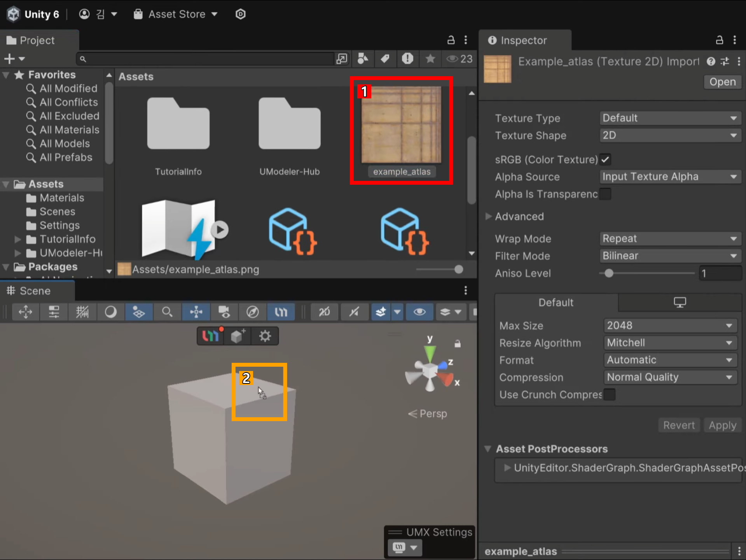Screen dimensions: 746x560
Task: Select the All Modified saved search
Action: tap(68, 89)
